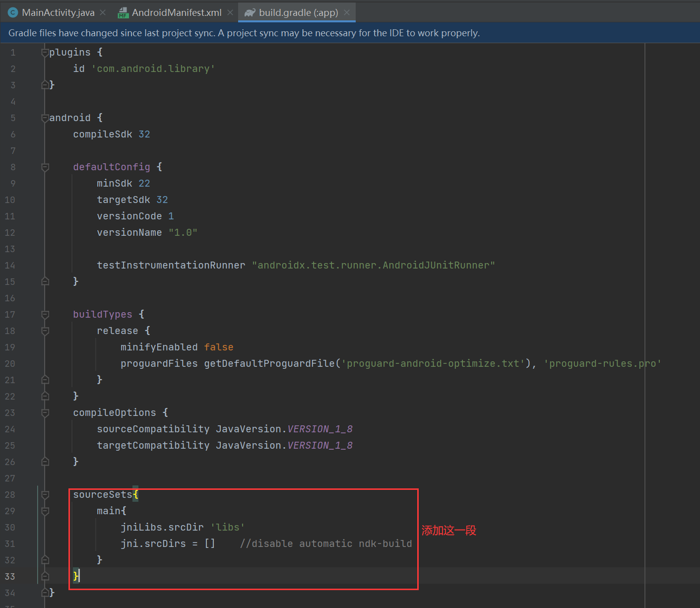Image resolution: width=700 pixels, height=608 pixels.
Task: Click targetCompatibility VERSION_1_8 constant
Action: point(320,445)
